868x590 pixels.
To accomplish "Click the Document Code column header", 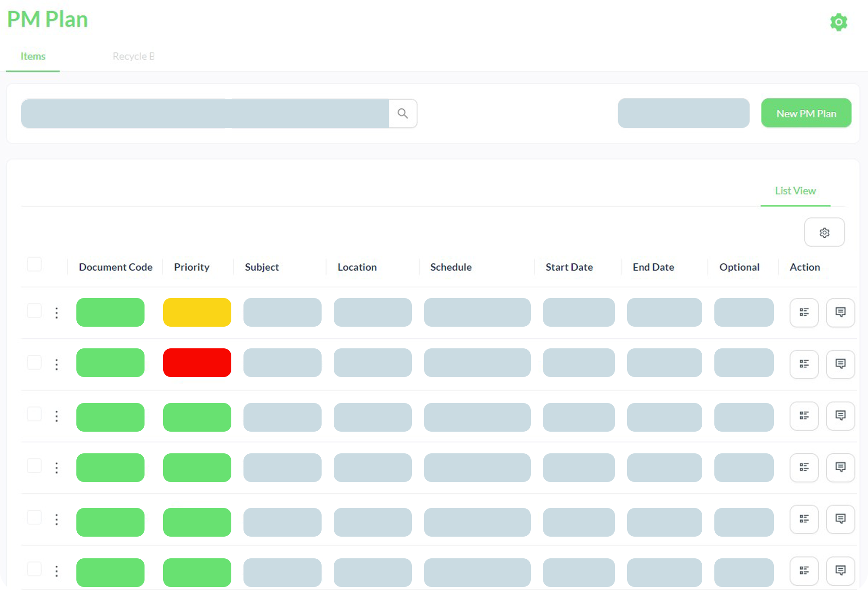I will click(115, 267).
